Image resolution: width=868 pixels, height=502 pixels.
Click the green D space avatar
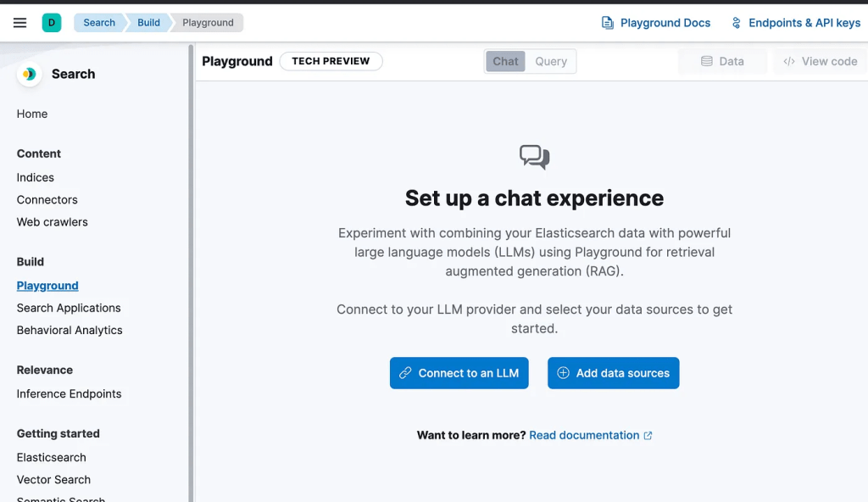pos(52,23)
